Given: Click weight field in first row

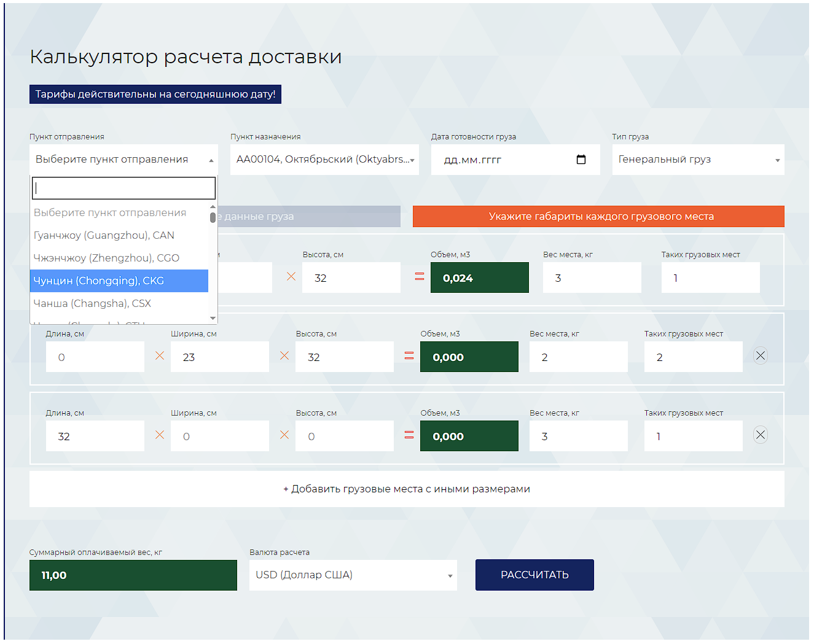Looking at the screenshot, I should click(592, 278).
